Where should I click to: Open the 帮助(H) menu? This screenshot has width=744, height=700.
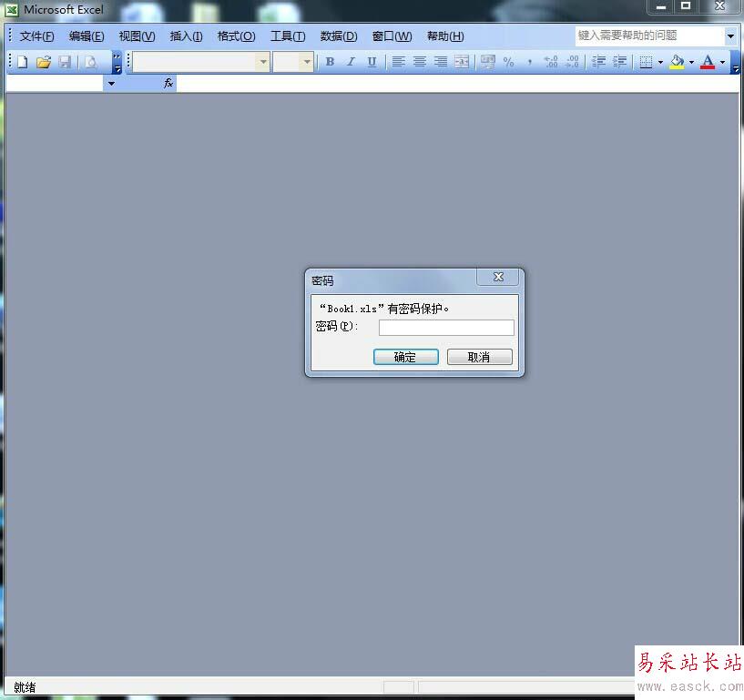tap(445, 36)
